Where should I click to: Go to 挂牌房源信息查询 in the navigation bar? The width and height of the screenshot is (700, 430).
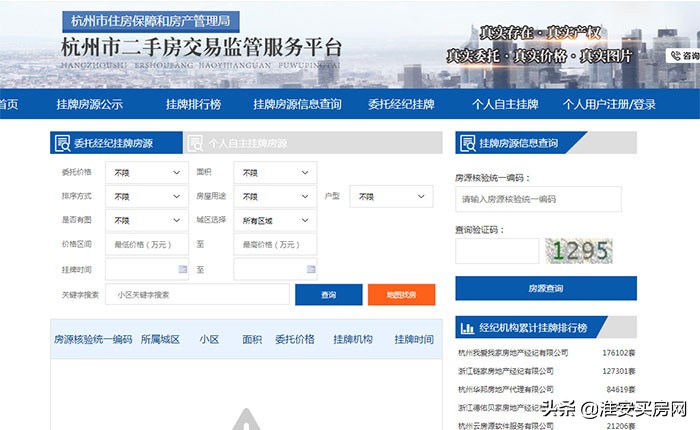pyautogui.click(x=297, y=104)
